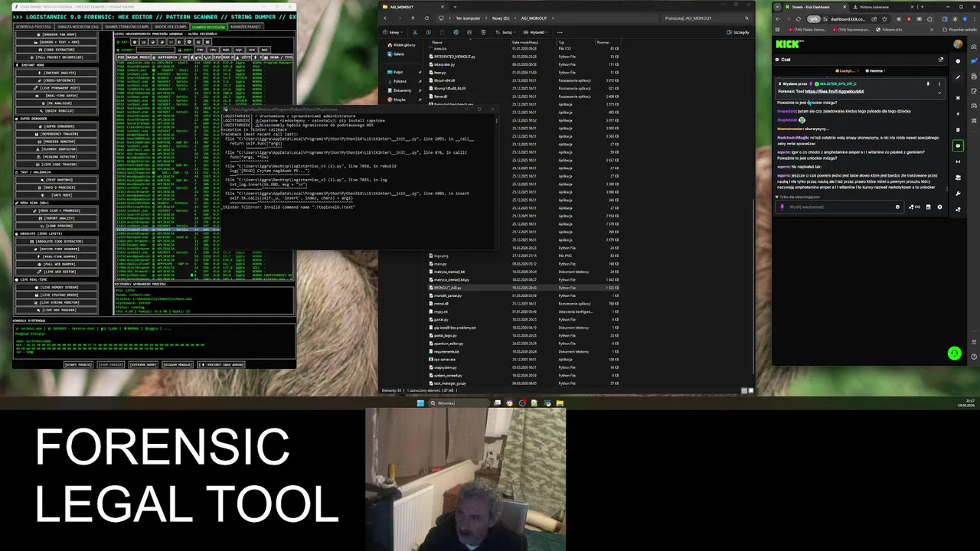The image size is (980, 551).
Task: Open the SKANER STRINGÓW (DUMP) tab
Action: click(x=126, y=27)
